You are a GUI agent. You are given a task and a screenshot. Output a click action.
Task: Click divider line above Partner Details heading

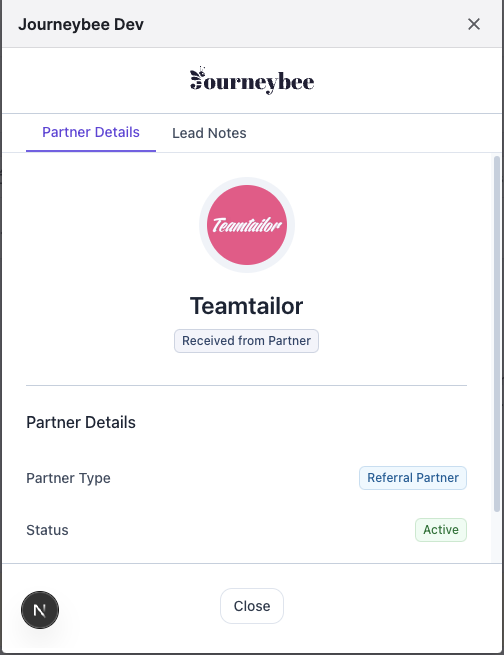246,386
